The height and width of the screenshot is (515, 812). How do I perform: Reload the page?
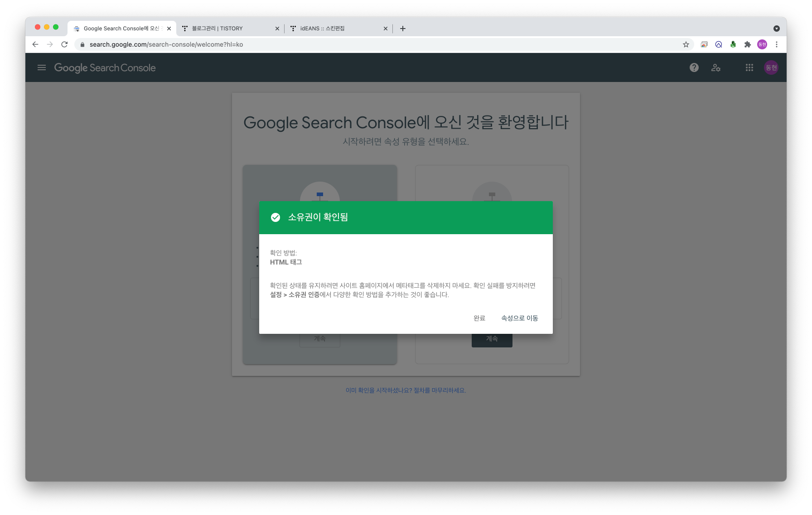pos(64,44)
